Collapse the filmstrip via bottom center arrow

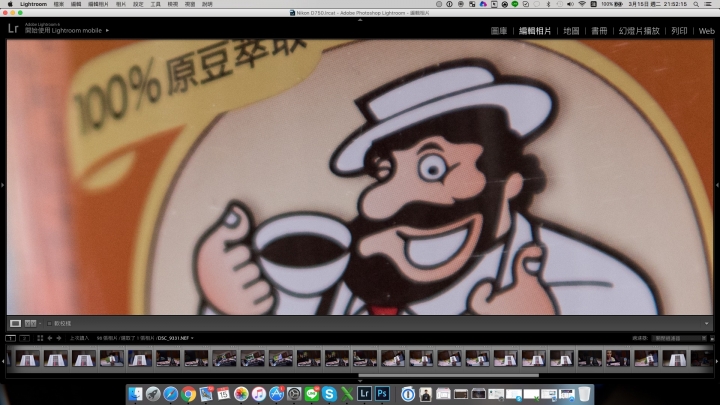pos(360,381)
